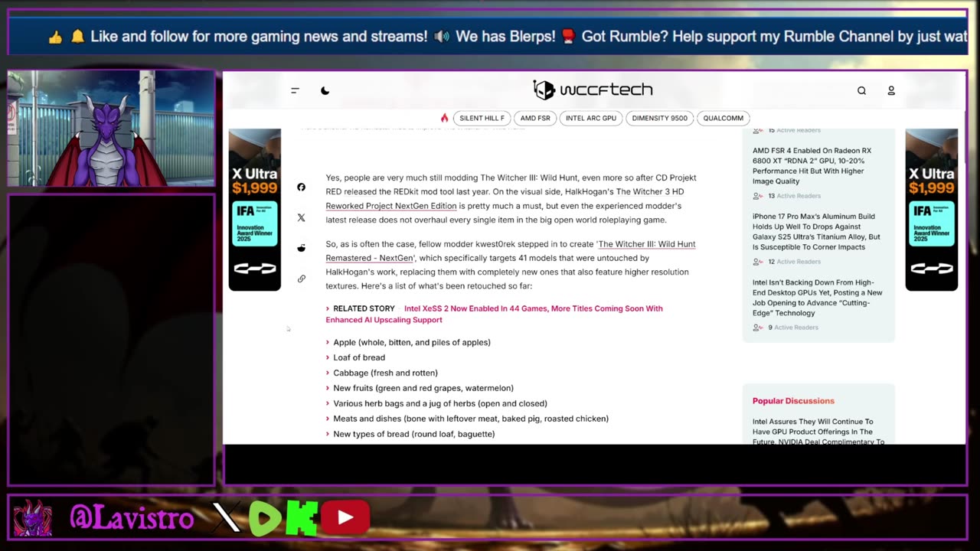
Task: Select the INTEL ARC GPU tag
Action: click(x=591, y=118)
